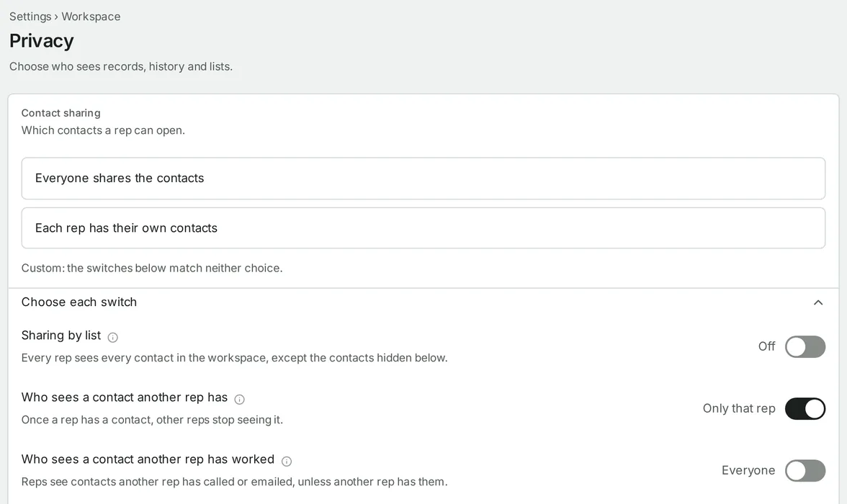Select 'Everyone shares the contacts' option

pos(423,179)
